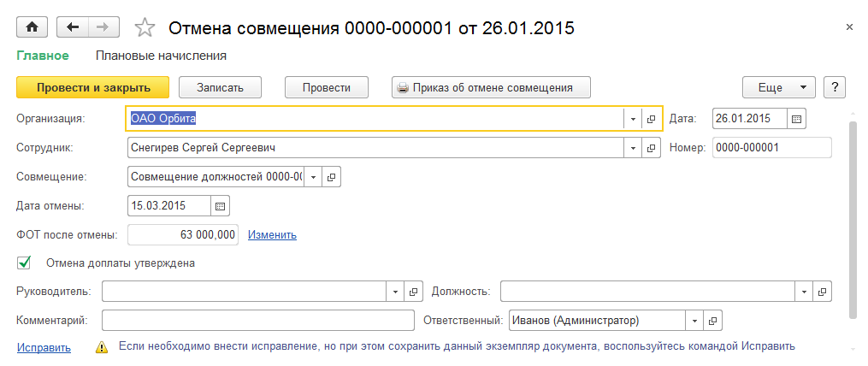Open Организация record with open-form icon
Image resolution: width=868 pixels, height=366 pixels.
(652, 119)
